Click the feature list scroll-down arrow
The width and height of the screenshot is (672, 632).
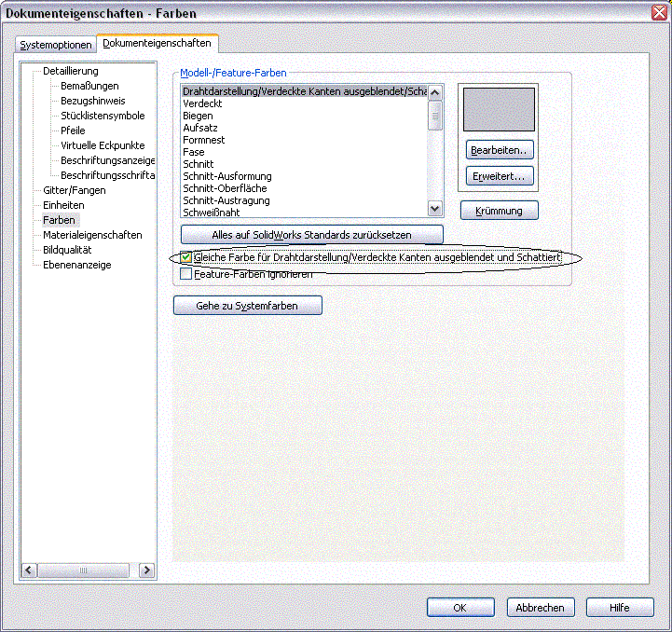tap(435, 209)
